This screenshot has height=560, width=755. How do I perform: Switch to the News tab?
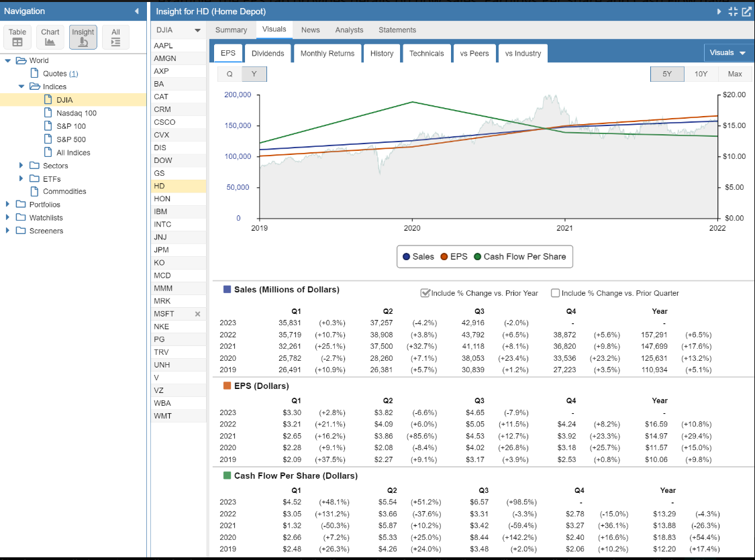coord(311,30)
